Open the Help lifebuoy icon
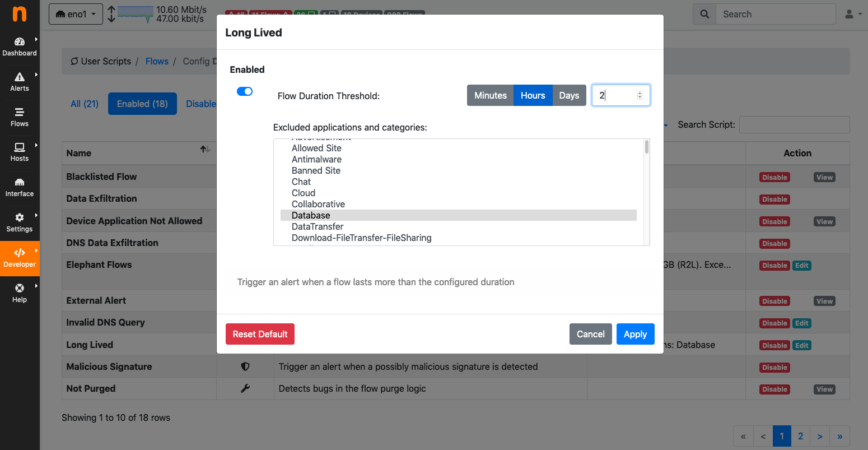Screen dimensions: 868x450 20,288
